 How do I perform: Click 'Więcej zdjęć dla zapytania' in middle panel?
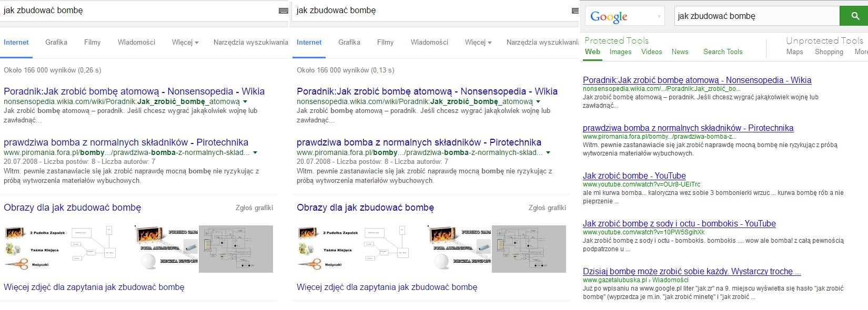point(387,287)
